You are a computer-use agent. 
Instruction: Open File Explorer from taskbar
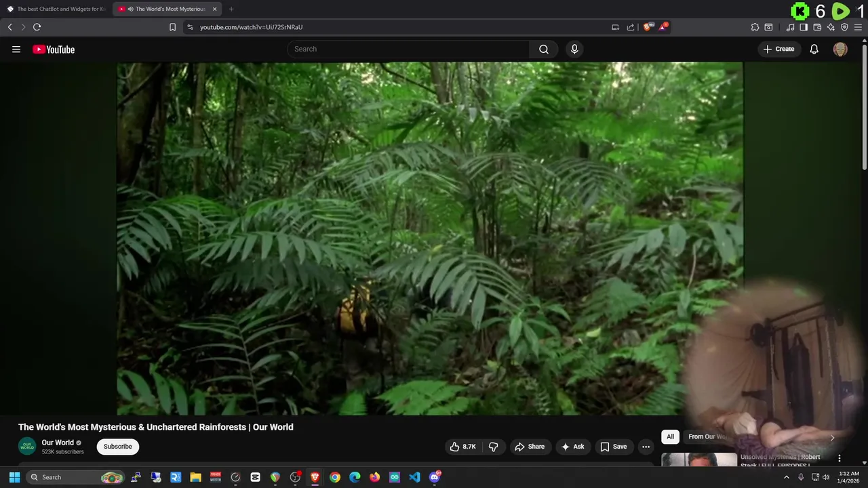195,477
